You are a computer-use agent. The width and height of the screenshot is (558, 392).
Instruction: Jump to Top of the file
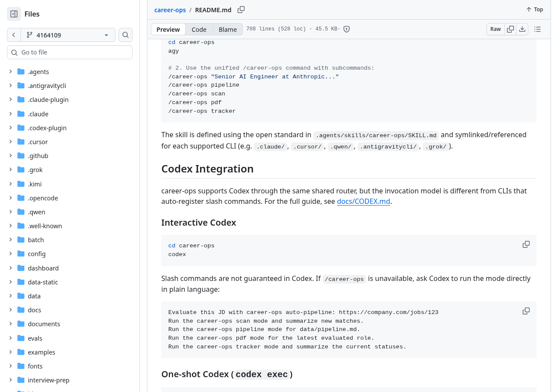point(534,10)
